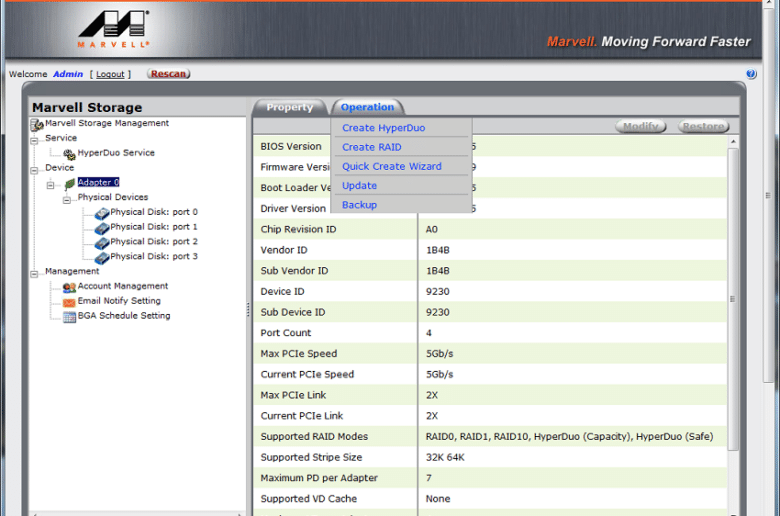Select the Physical Devices tree label
The image size is (780, 516).
(113, 197)
